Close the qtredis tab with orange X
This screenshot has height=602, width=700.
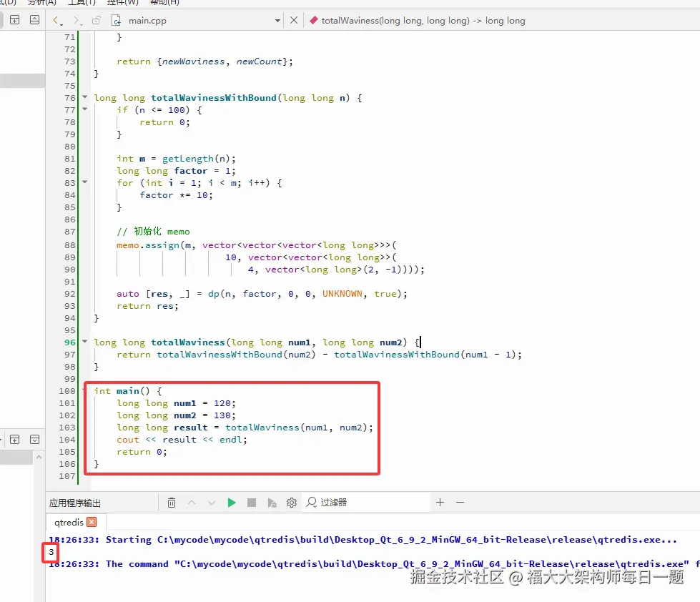point(92,522)
